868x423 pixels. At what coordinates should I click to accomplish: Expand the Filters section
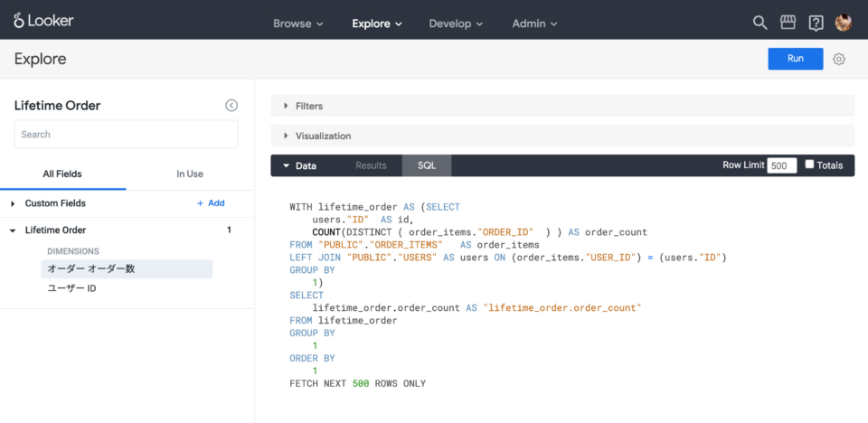coord(562,106)
